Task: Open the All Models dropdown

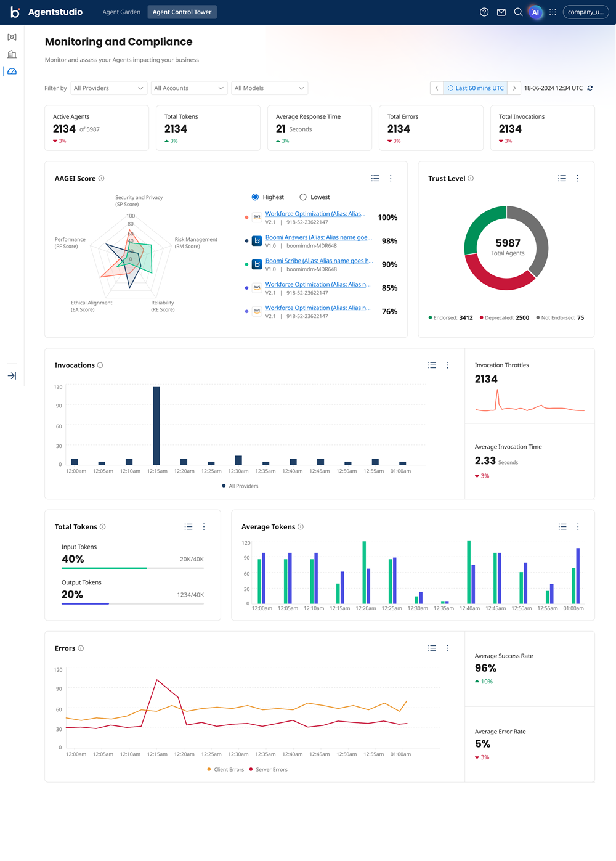Action: coord(269,88)
